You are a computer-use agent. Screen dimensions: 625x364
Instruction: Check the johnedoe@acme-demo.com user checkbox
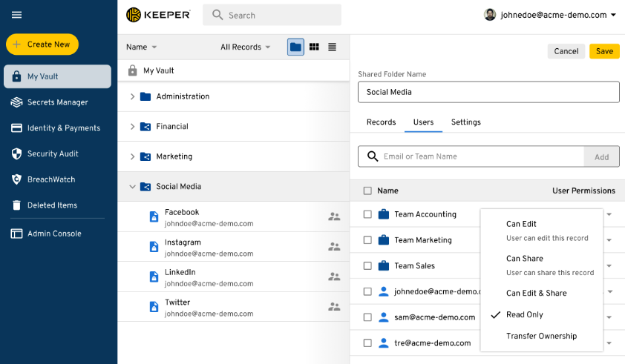(x=367, y=291)
